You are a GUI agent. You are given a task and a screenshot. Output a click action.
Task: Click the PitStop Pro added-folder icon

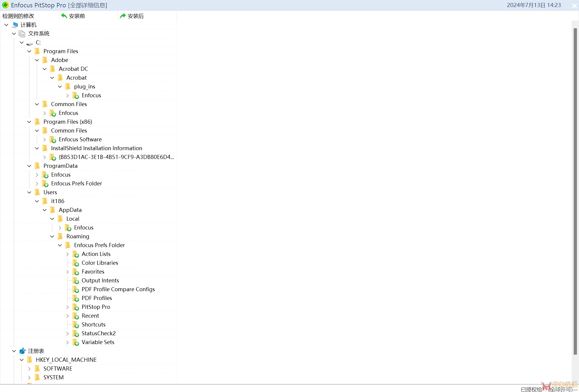coord(76,307)
